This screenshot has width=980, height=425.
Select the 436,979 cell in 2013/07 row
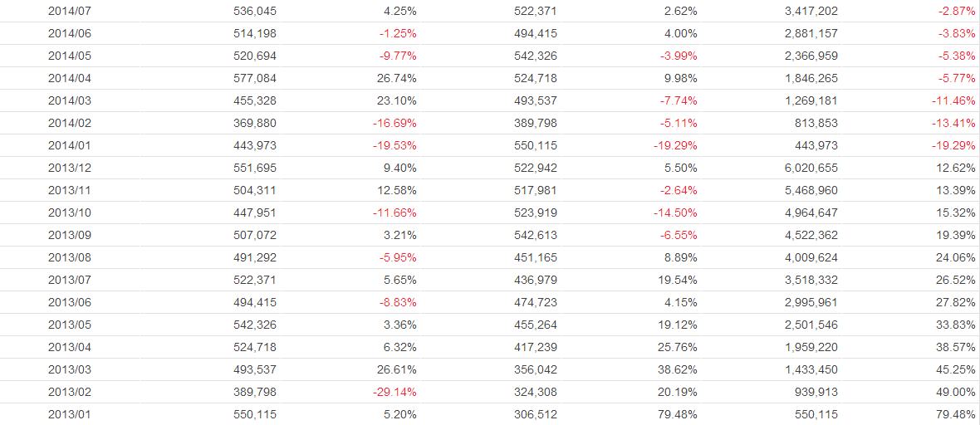[x=536, y=280]
